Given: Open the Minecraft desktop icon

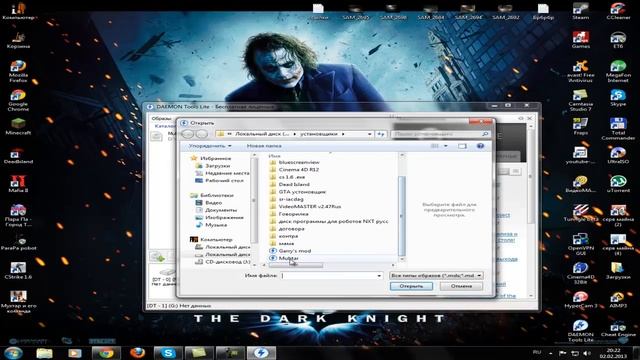Looking at the screenshot, I should pos(18,127).
